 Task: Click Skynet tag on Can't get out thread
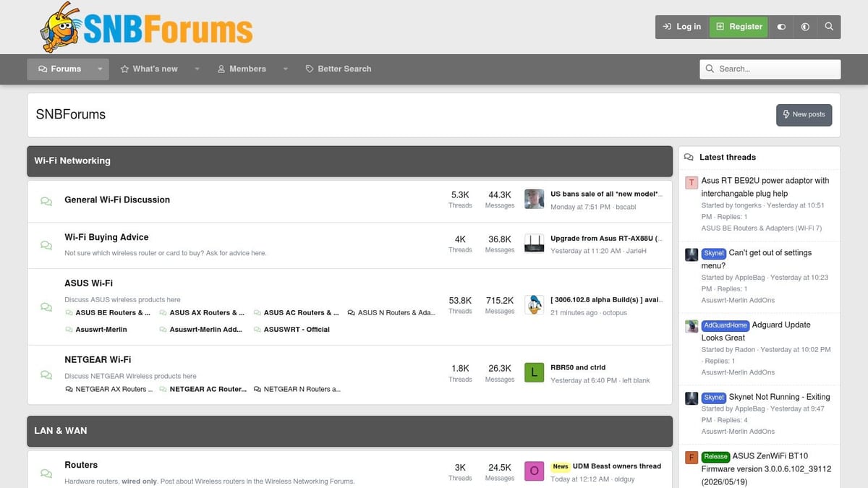tap(714, 254)
